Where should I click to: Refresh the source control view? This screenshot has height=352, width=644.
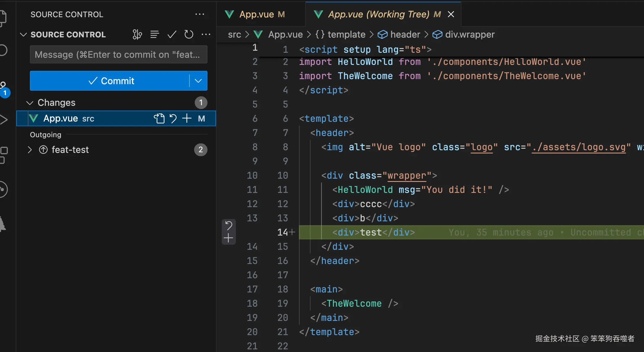coord(189,34)
